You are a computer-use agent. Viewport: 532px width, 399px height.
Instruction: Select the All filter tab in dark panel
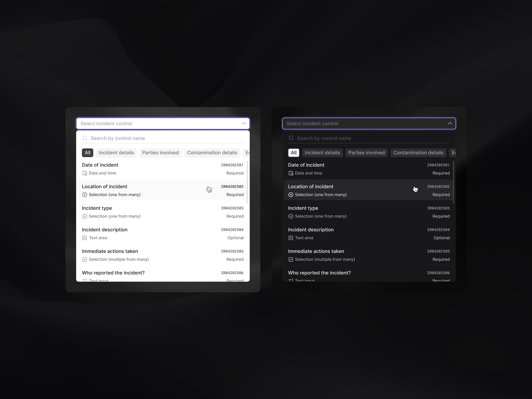(x=294, y=153)
